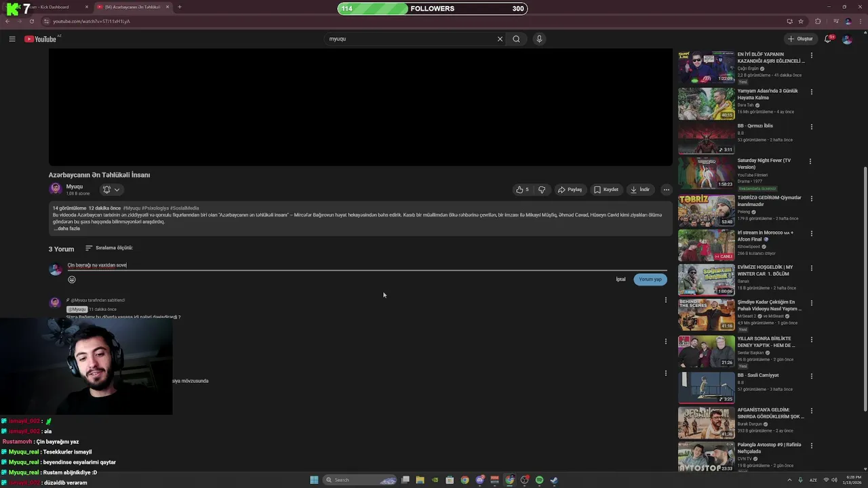This screenshot has height=488, width=868.
Task: Click the İndir download button
Action: (640, 190)
